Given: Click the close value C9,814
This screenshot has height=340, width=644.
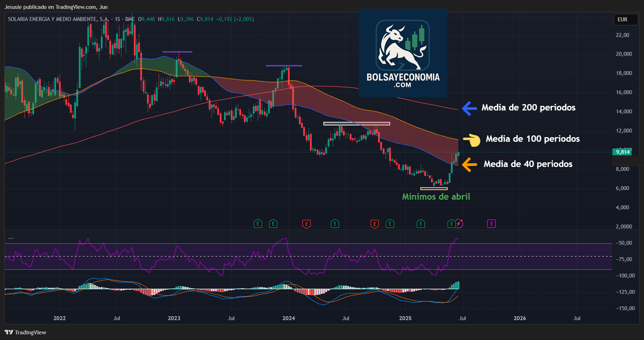Looking at the screenshot, I should click(205, 19).
